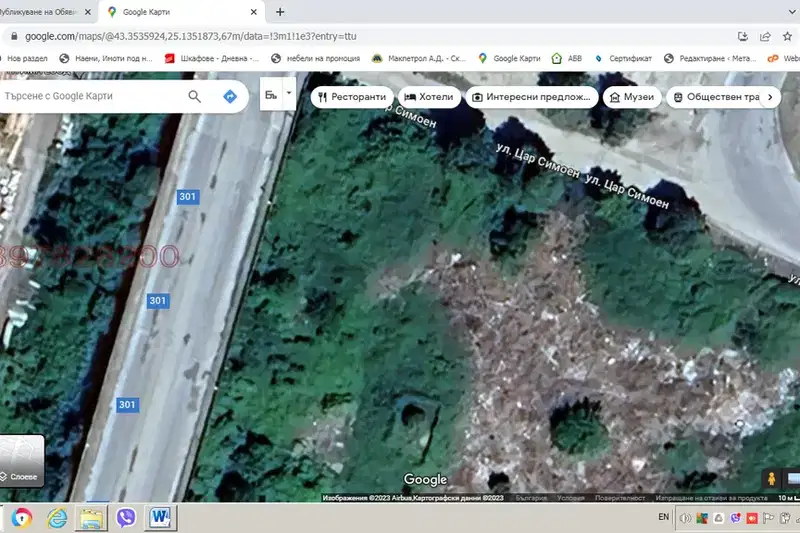Open Microsoft Word from taskbar

tap(160, 518)
